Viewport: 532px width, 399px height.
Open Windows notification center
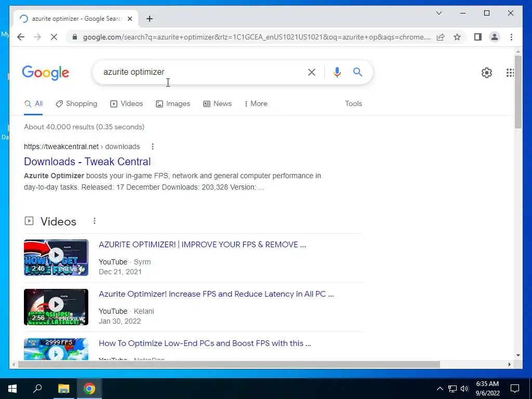tap(515, 389)
